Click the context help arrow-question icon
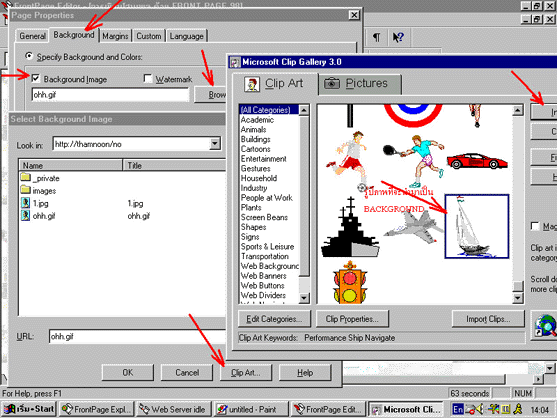 (398, 37)
